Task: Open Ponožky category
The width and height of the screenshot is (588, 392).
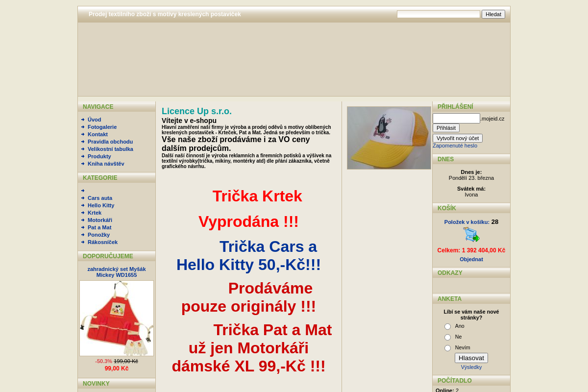Action: click(98, 235)
